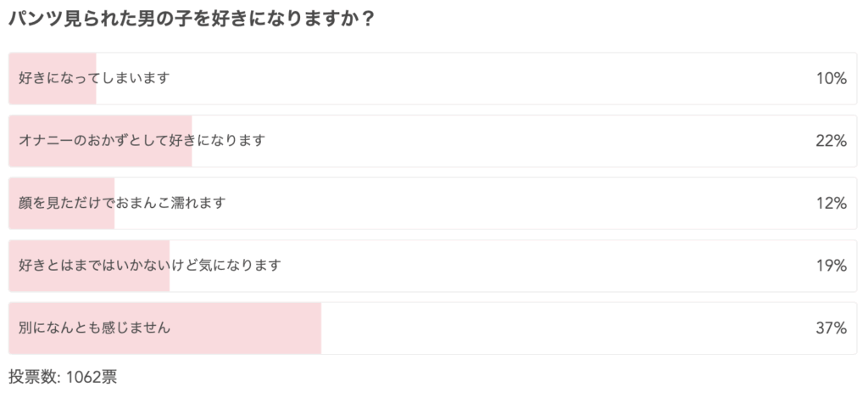Click the unfilled white part of the 10% bar

coord(476,78)
